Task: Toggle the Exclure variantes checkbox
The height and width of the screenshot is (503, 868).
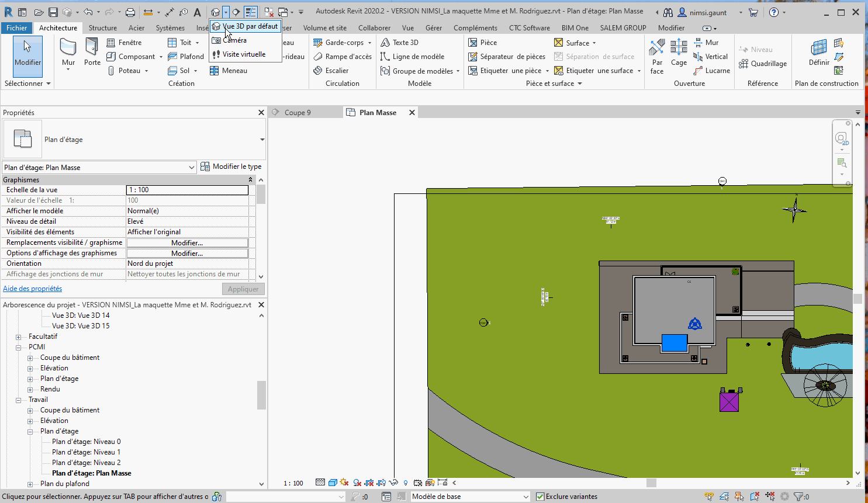Action: tap(540, 497)
